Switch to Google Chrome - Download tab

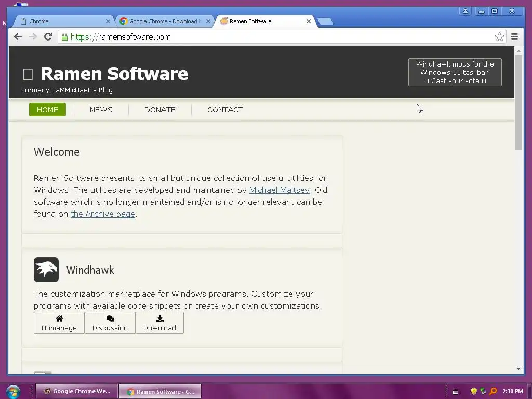(x=164, y=21)
